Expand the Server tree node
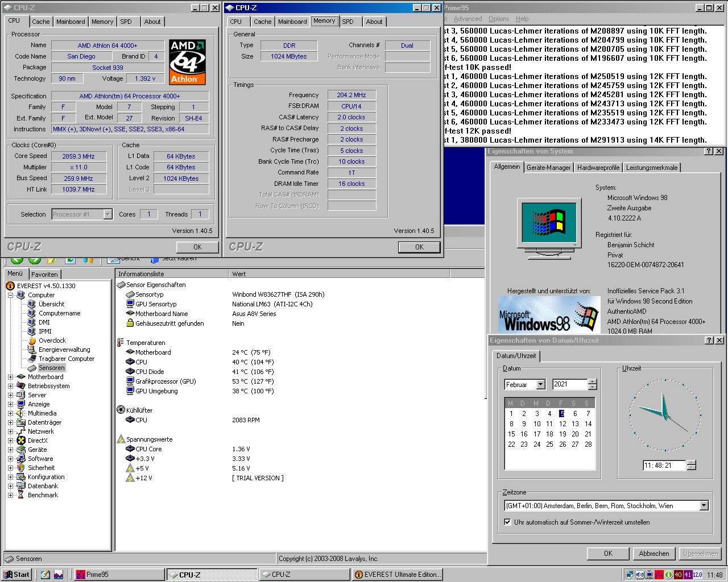Screen dimensions: 728x582 tap(11, 395)
